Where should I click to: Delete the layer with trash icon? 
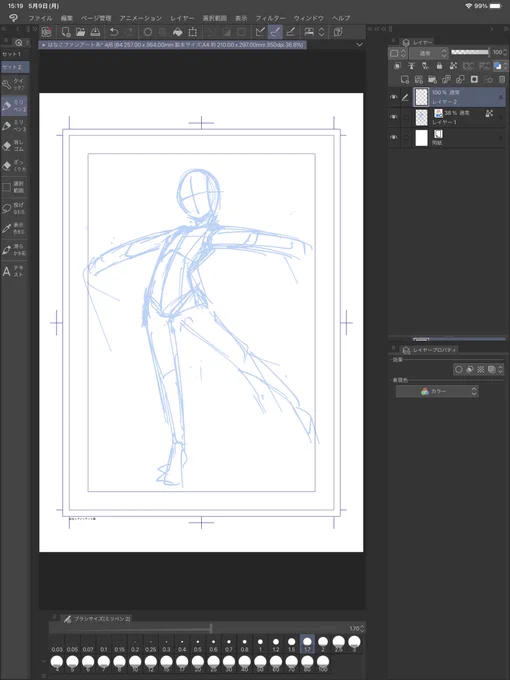click(x=502, y=79)
